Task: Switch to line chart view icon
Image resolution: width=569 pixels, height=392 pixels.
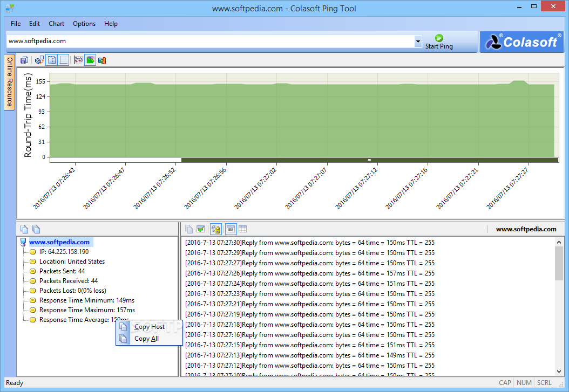Action: pos(78,60)
